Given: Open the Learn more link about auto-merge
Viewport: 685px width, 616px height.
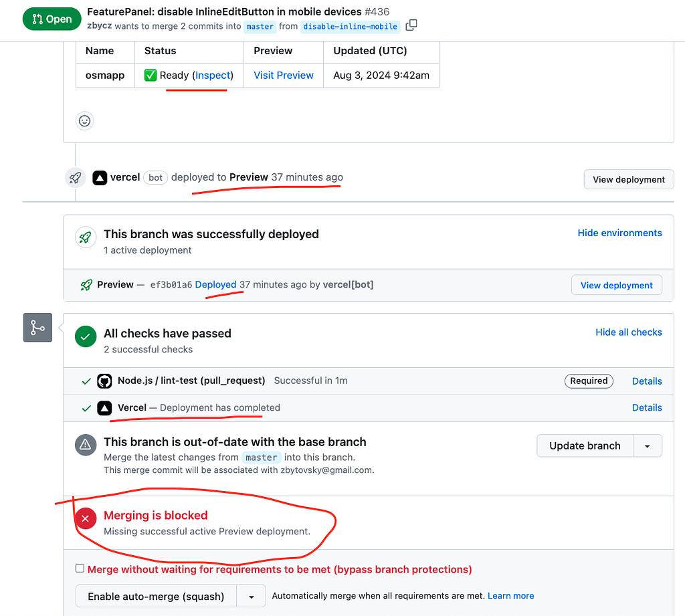Looking at the screenshot, I should [x=510, y=595].
